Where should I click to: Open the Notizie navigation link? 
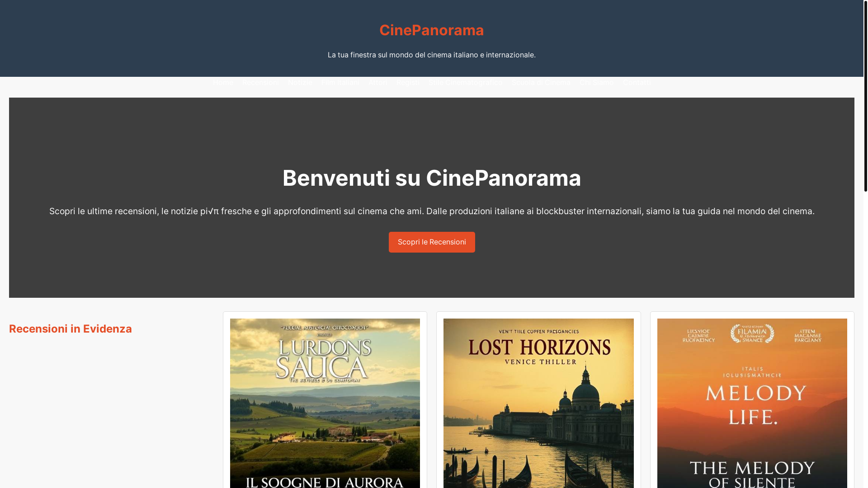(x=300, y=83)
